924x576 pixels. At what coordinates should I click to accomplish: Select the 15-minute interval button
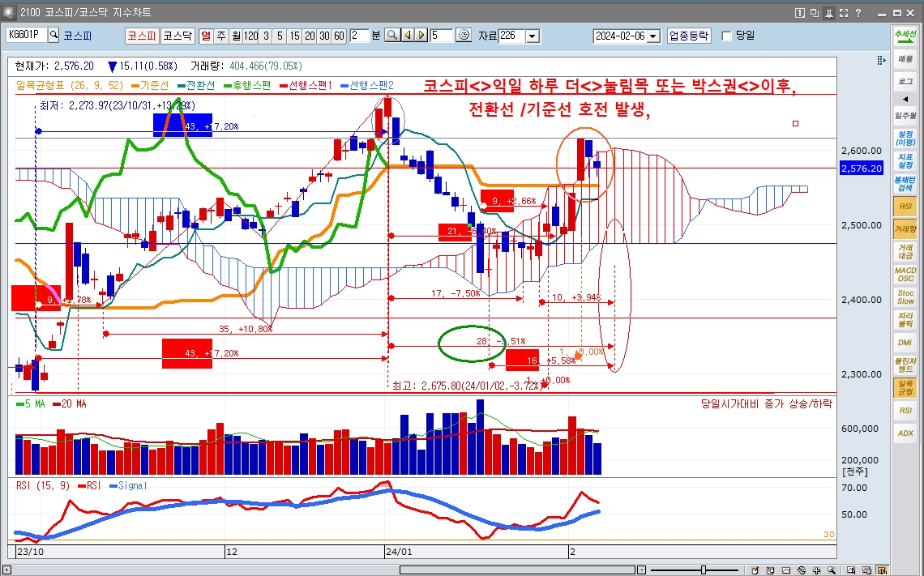tap(294, 36)
